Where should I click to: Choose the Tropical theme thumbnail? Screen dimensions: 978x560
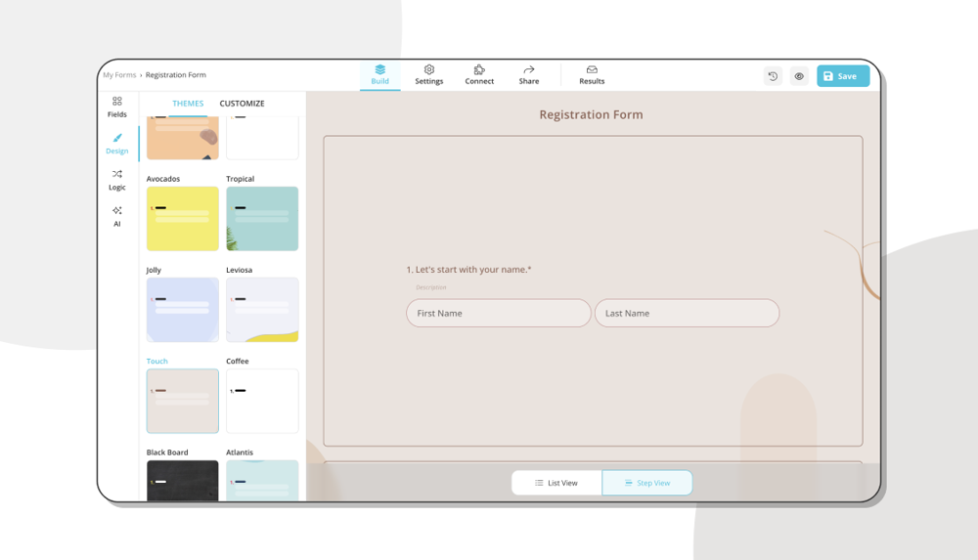pyautogui.click(x=262, y=219)
